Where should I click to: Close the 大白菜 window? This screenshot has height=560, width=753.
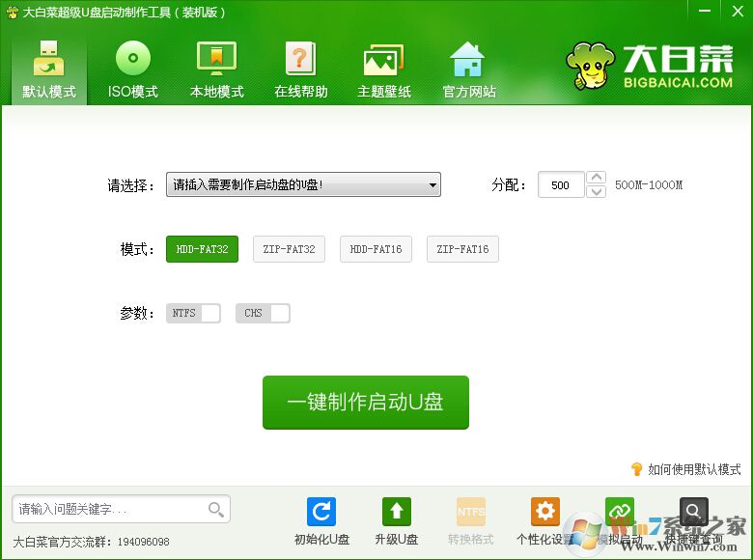click(x=738, y=11)
